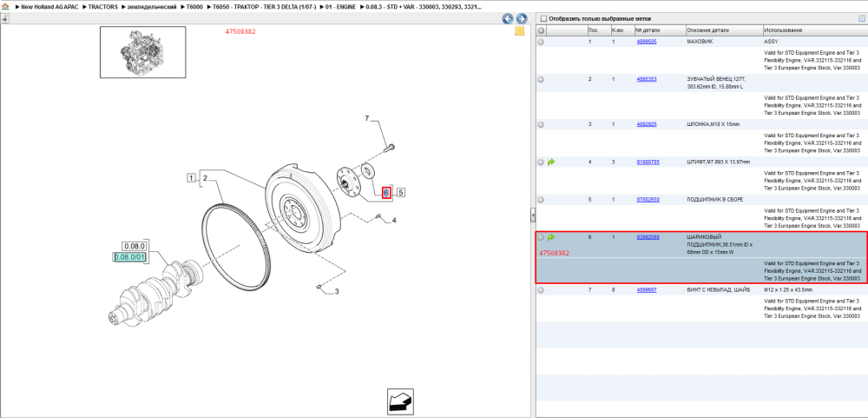Click the ASSY usage cell
The image size is (868, 418).
[771, 42]
